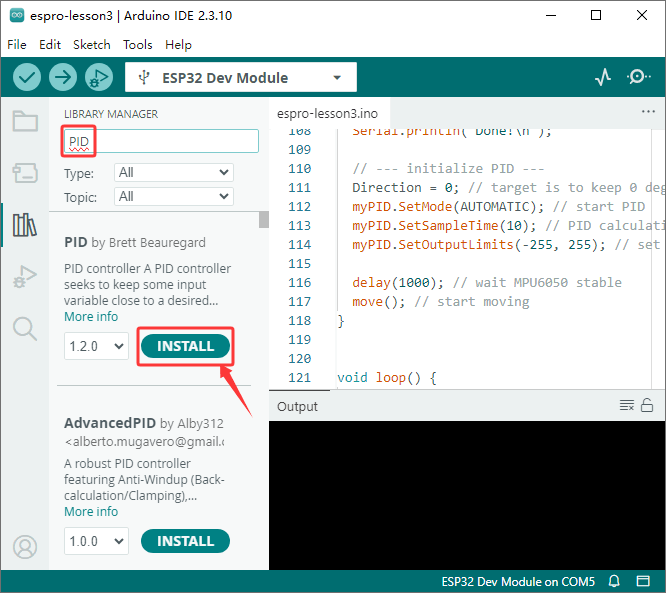Open the Help menu
666x593 pixels.
pyautogui.click(x=178, y=45)
